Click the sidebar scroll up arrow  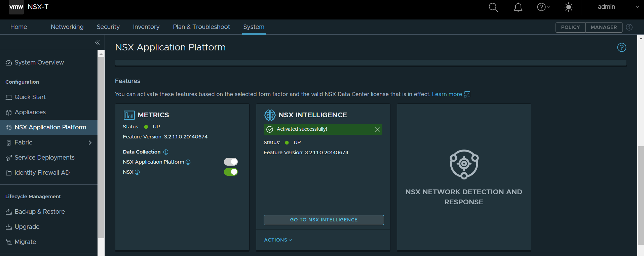click(101, 53)
